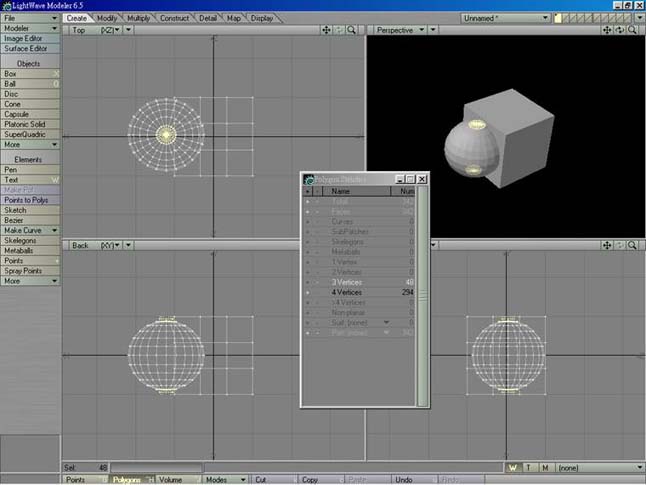Viewport: 646px width, 485px height.
Task: Open the Perspective view type dropdown
Action: pyautogui.click(x=400, y=30)
